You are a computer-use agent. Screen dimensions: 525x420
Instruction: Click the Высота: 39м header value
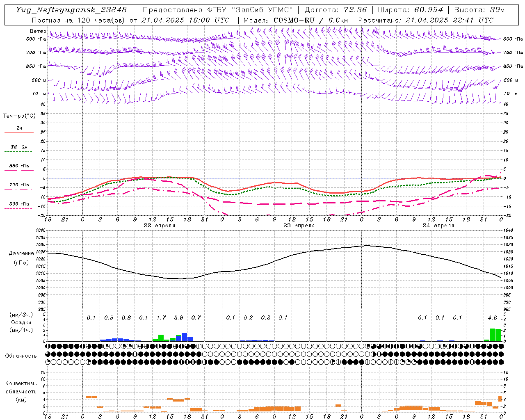coord(479,10)
